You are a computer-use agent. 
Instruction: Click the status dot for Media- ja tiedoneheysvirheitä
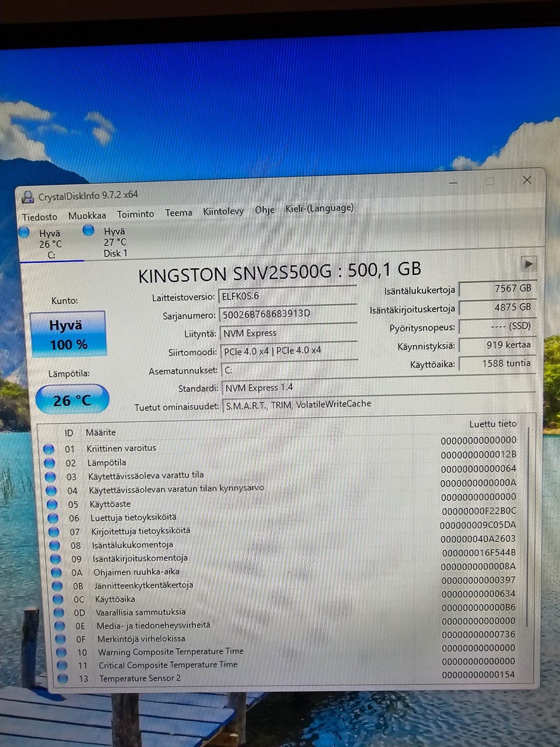[x=60, y=626]
